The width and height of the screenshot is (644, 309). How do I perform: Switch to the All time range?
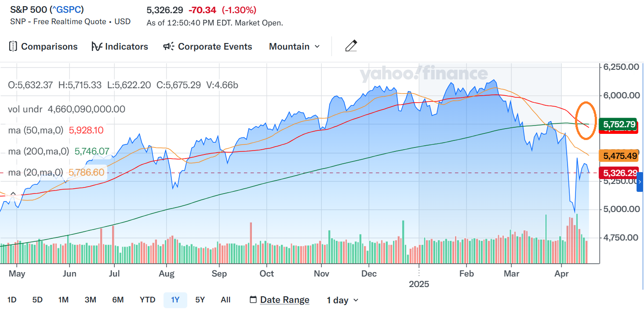(x=226, y=300)
